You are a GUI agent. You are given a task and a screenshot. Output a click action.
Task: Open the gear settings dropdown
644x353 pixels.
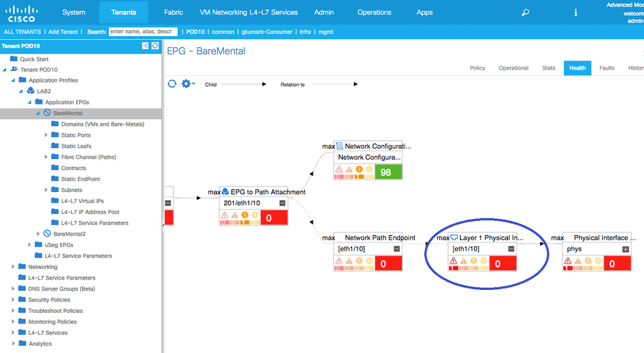(x=188, y=84)
